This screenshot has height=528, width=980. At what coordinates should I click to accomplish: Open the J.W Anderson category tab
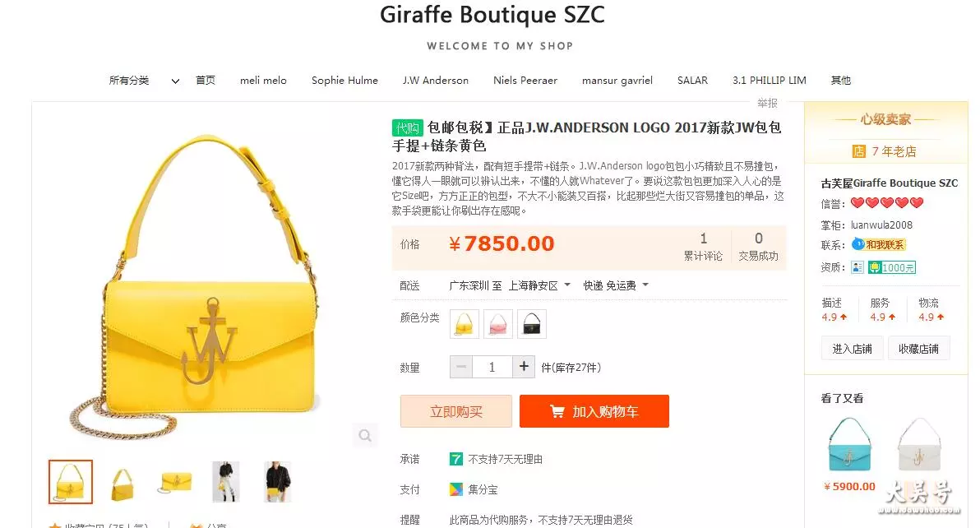pyautogui.click(x=436, y=81)
